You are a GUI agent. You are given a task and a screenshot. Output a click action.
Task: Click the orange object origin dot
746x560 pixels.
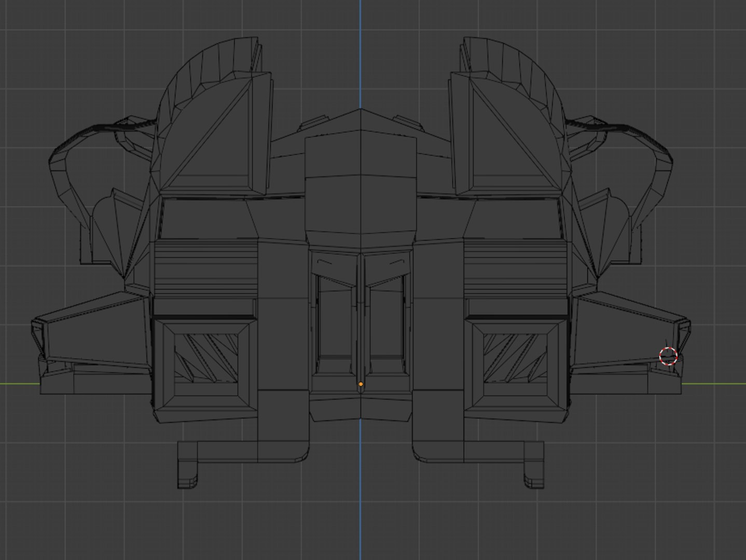pyautogui.click(x=361, y=384)
